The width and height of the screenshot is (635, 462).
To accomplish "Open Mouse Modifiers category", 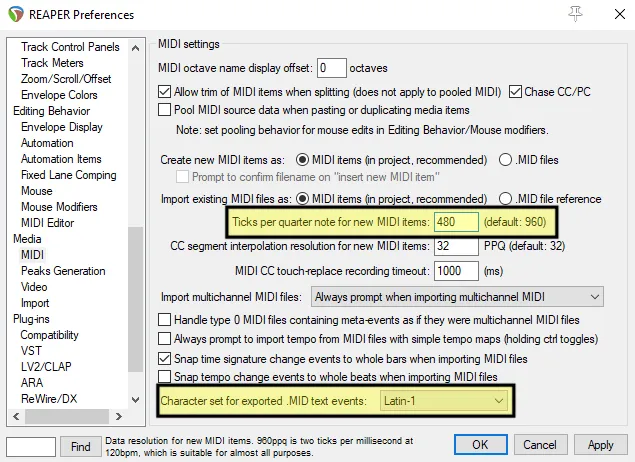I will [x=59, y=207].
